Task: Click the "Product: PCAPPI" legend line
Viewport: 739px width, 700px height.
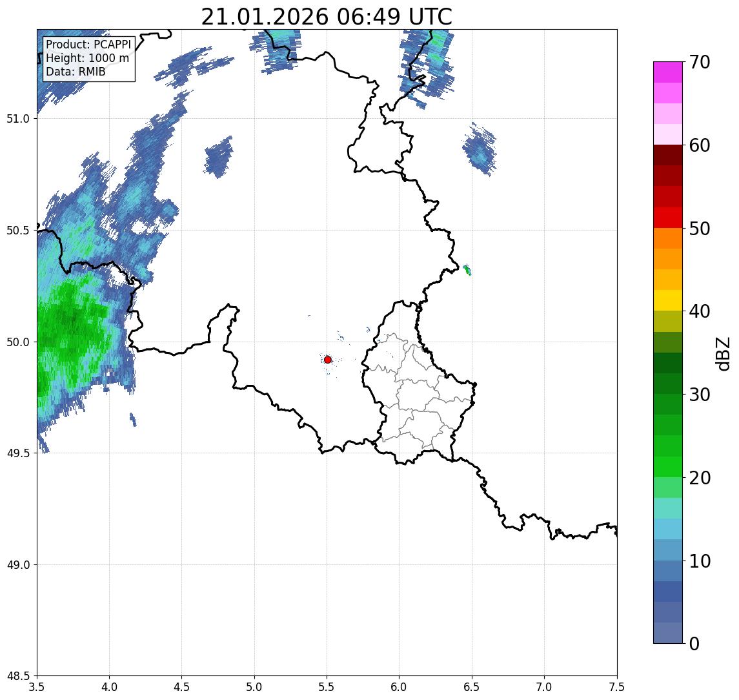Action: [x=88, y=45]
